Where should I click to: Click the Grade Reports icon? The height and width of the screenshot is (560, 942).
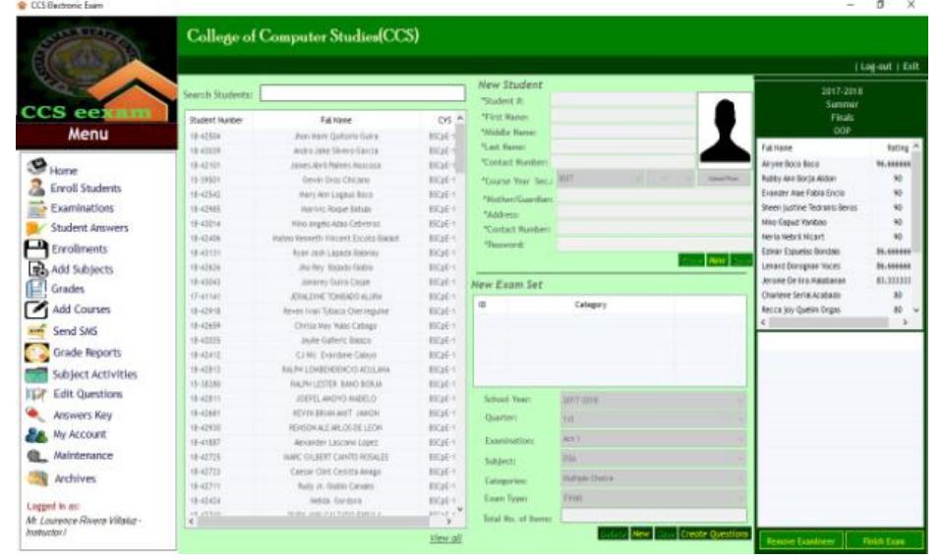[x=36, y=353]
